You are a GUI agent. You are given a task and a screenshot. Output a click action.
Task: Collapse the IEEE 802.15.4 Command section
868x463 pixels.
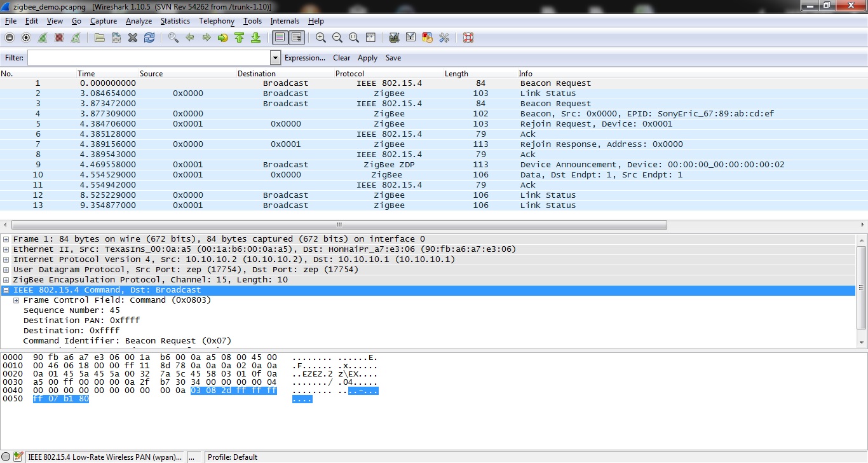[6, 290]
